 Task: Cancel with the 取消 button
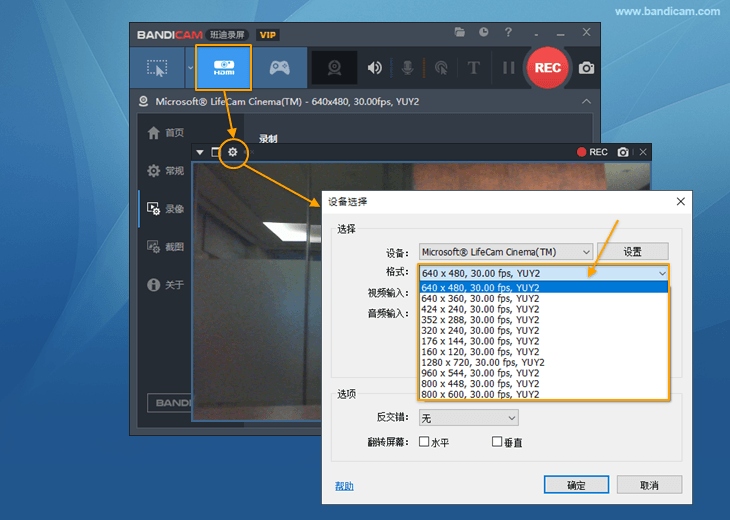coord(649,485)
